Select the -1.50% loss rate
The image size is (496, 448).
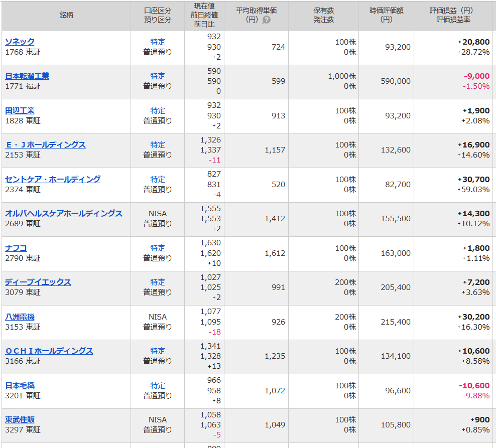point(476,86)
